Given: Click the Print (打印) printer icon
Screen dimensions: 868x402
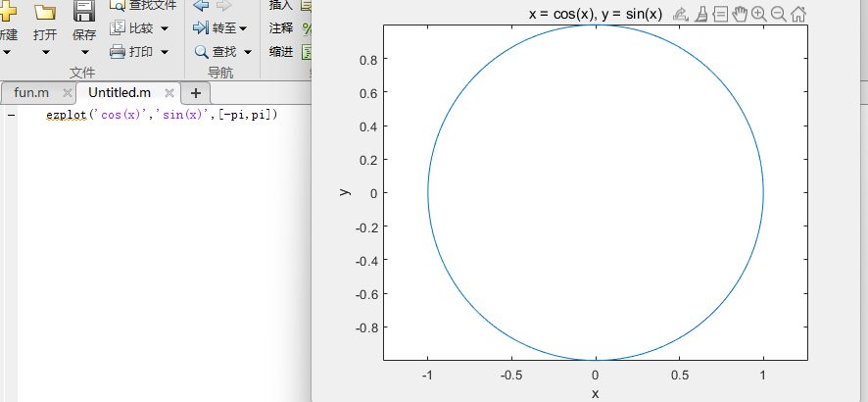Looking at the screenshot, I should pyautogui.click(x=118, y=52).
